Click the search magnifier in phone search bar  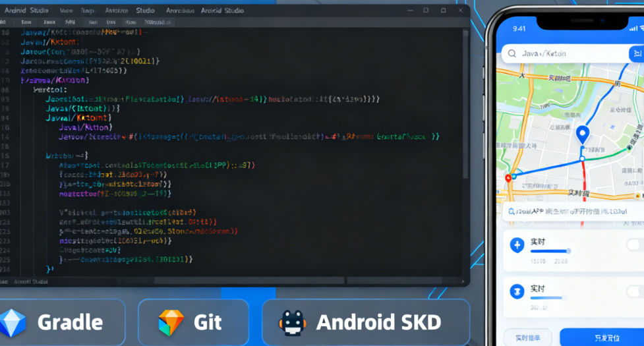pyautogui.click(x=512, y=53)
